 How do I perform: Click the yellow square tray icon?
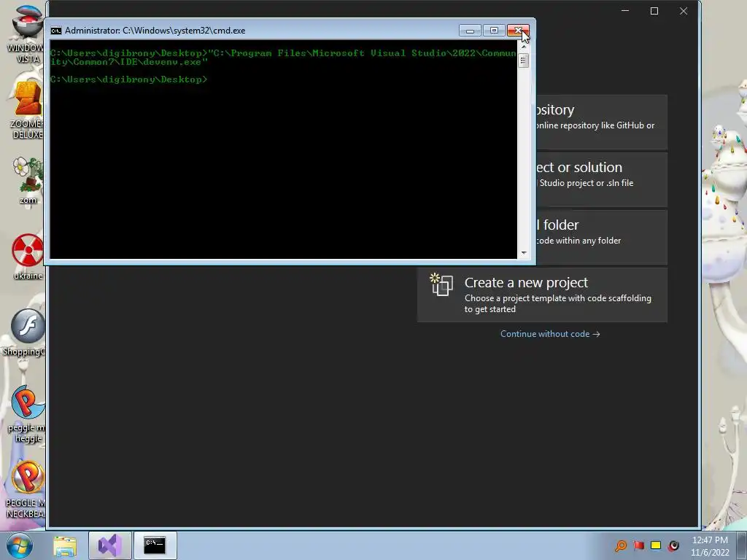tap(656, 545)
